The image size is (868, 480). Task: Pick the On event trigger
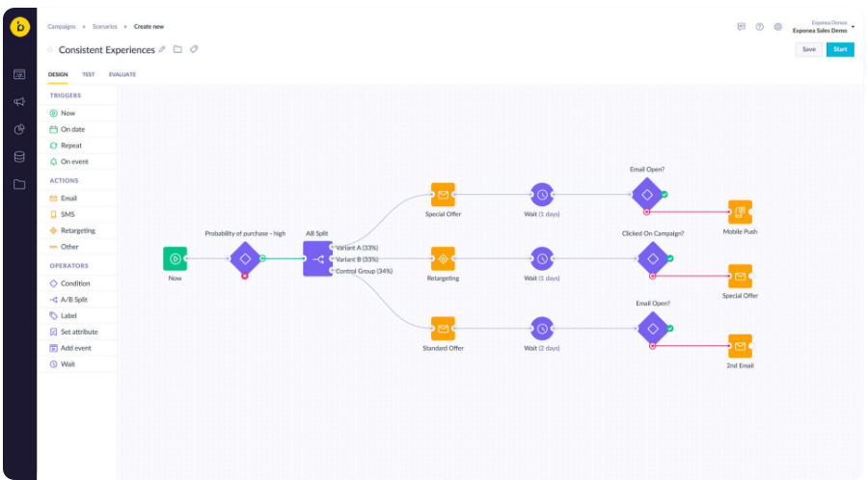tap(77, 162)
